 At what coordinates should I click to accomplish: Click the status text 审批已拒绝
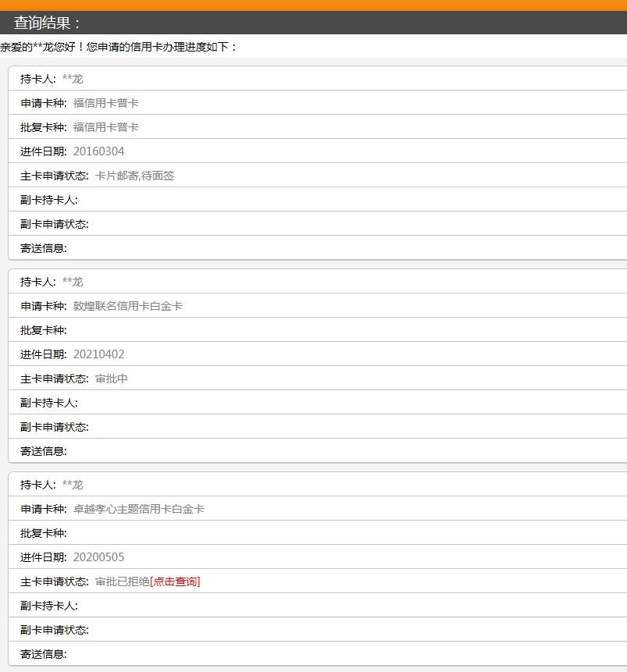[x=123, y=581]
